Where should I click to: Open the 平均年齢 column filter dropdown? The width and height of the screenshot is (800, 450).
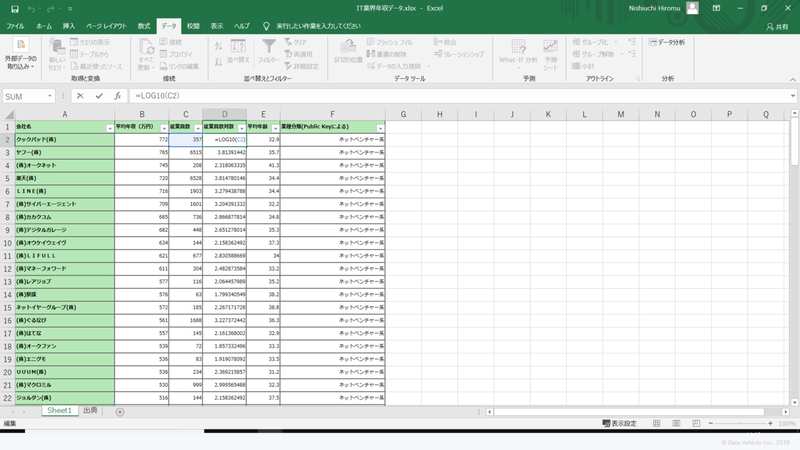tap(275, 128)
